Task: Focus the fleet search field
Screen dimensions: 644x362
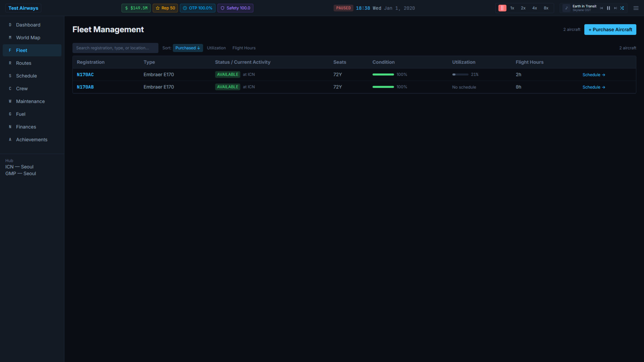Action: pyautogui.click(x=115, y=48)
